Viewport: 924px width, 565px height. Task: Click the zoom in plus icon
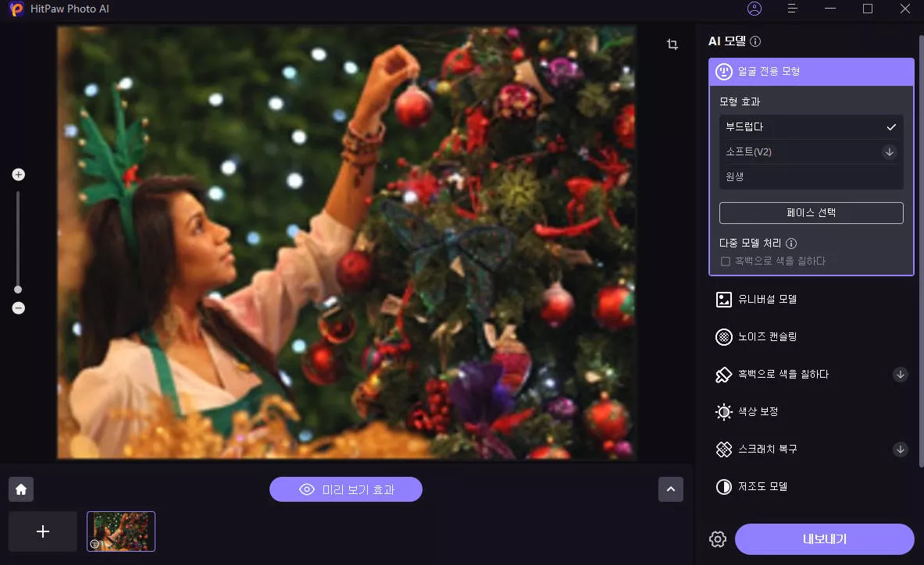(19, 175)
